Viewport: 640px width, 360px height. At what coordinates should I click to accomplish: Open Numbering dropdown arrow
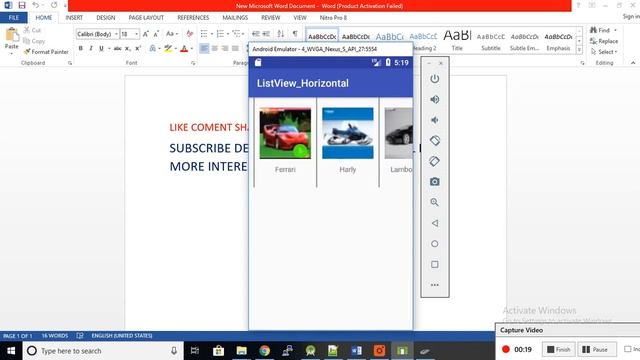[x=227, y=34]
